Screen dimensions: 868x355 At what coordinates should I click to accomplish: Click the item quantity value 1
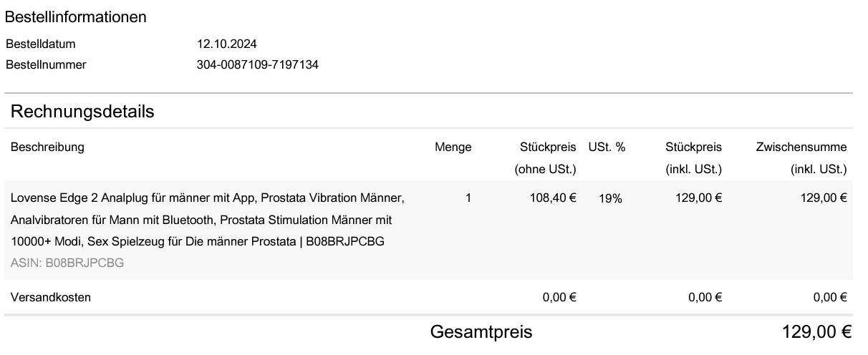pyautogui.click(x=468, y=198)
